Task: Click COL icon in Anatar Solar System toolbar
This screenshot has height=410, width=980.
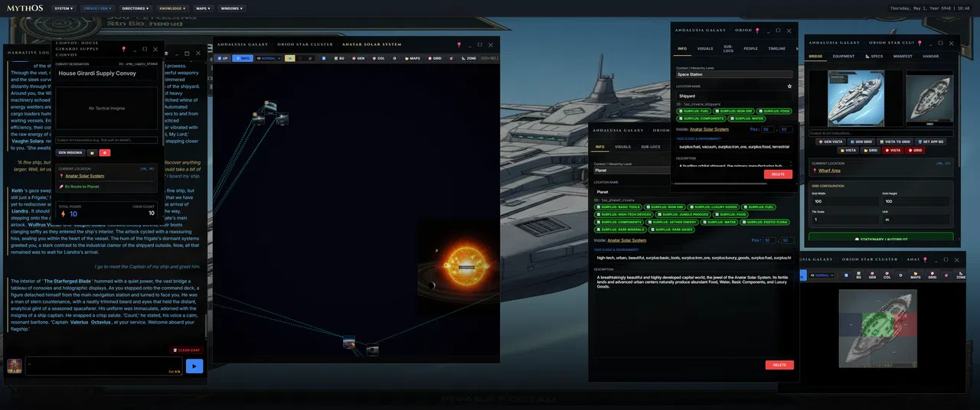Action: coord(378,58)
